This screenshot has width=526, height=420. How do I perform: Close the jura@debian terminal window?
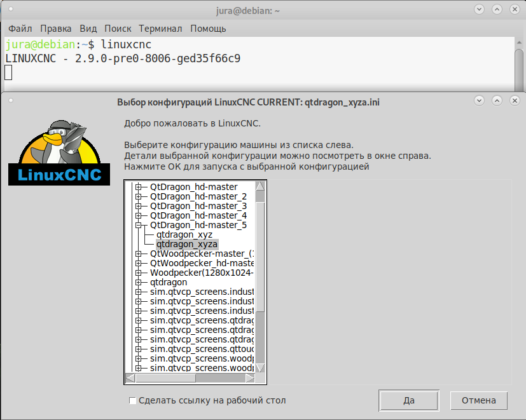pyautogui.click(x=515, y=10)
